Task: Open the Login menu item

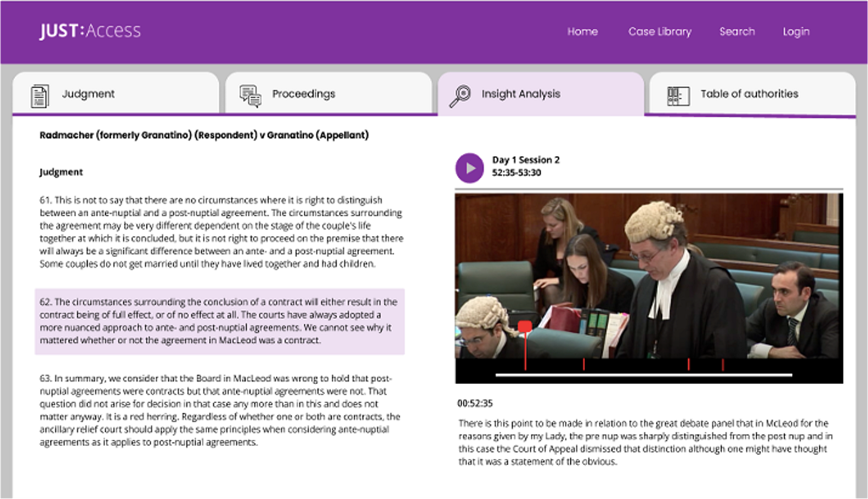Action: tap(796, 32)
